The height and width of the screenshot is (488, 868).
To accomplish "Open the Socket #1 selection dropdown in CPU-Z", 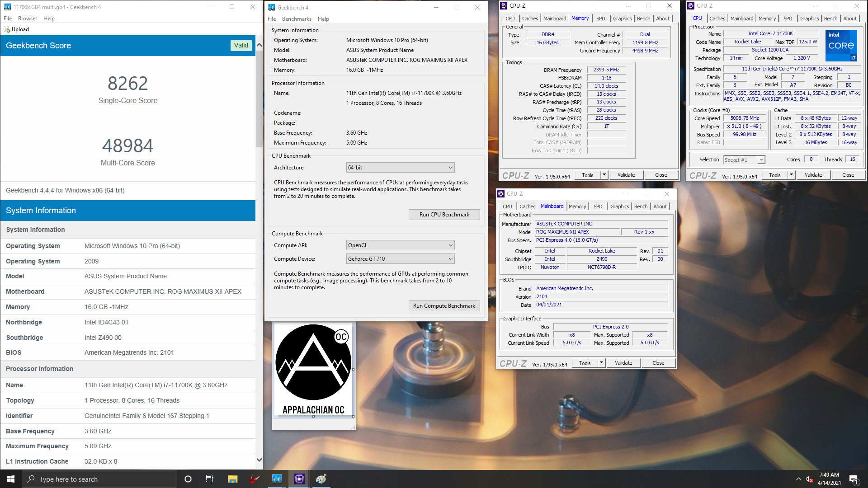I will pos(744,160).
